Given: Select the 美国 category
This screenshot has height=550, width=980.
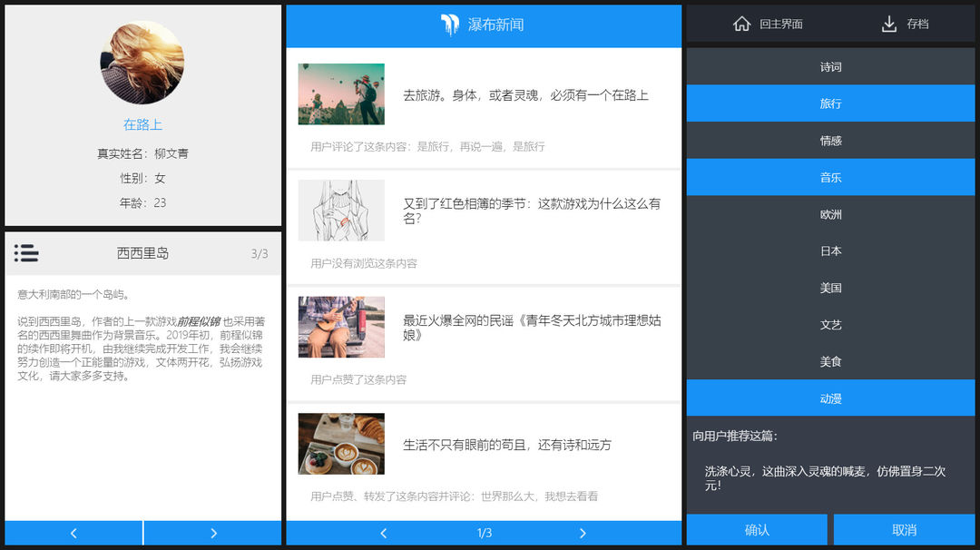Looking at the screenshot, I should [x=830, y=288].
